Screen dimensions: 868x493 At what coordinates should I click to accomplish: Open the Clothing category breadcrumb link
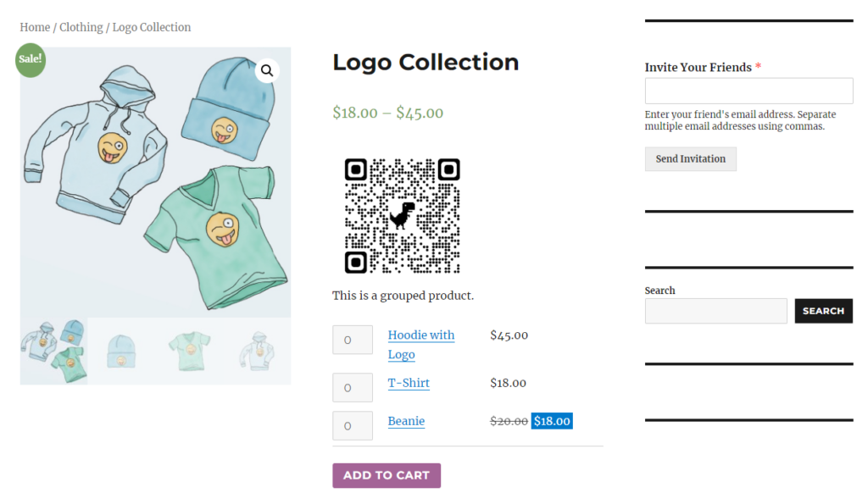point(81,27)
